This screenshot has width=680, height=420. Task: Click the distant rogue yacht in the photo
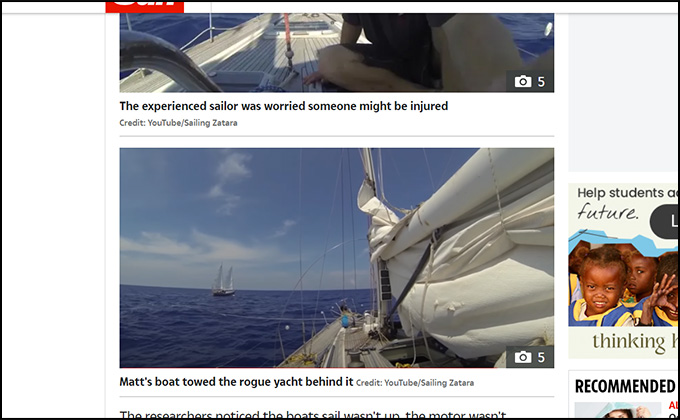pos(223,280)
